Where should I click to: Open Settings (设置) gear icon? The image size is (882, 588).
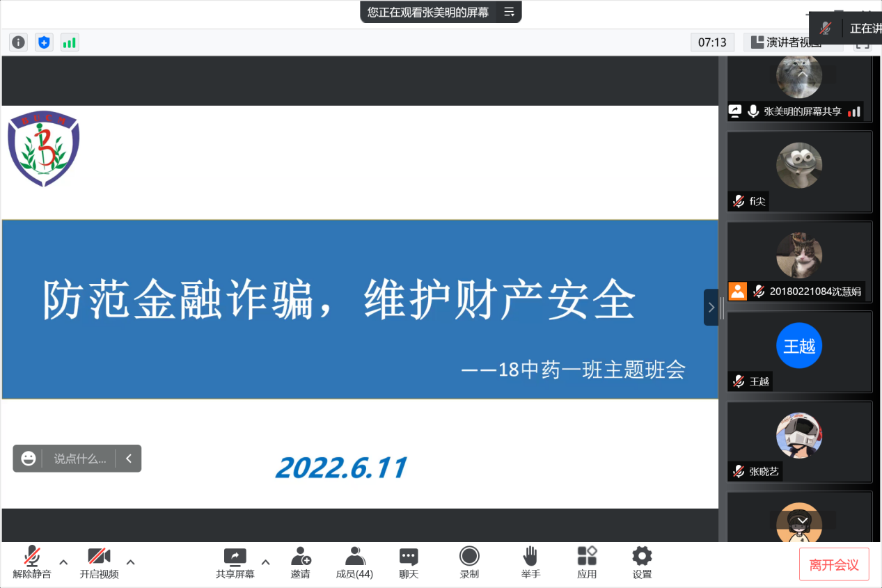click(642, 562)
